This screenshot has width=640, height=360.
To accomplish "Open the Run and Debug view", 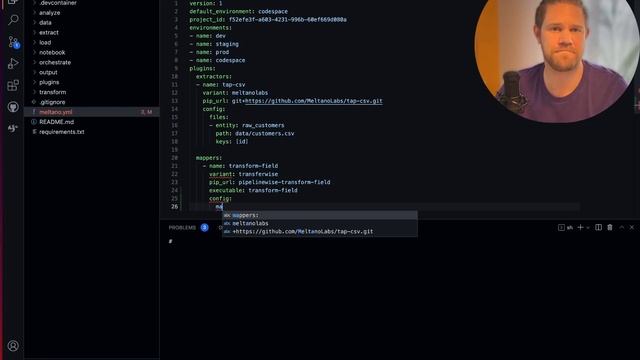I will 13,63.
